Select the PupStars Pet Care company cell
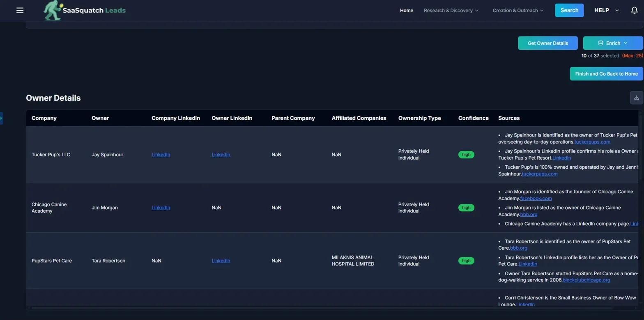 coord(52,261)
